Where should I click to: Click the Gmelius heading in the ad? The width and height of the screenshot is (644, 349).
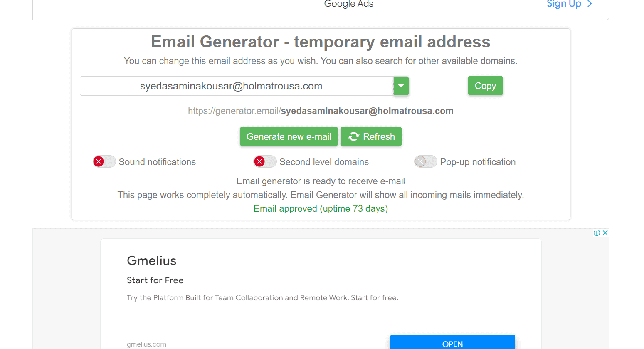click(151, 261)
